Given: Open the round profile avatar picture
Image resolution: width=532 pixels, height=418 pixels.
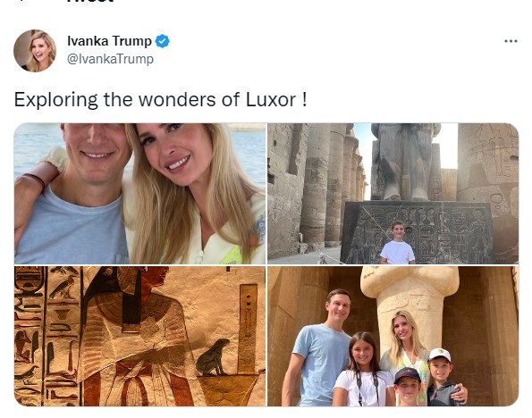Looking at the screenshot, I should point(35,51).
